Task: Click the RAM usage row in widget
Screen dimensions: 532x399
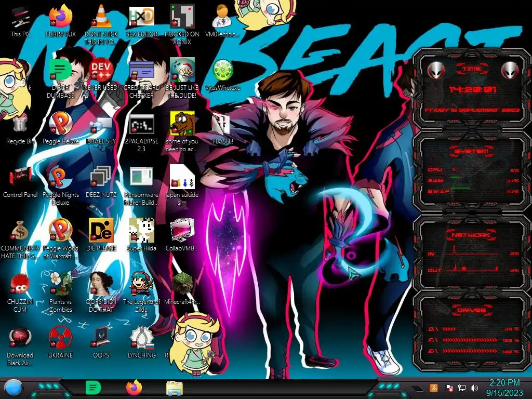Action: tap(473, 180)
